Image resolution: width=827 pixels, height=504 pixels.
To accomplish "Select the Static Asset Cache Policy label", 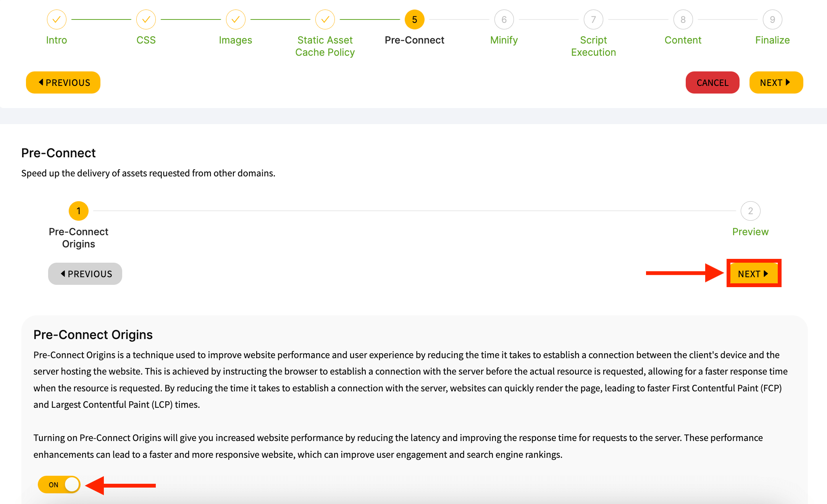I will (325, 46).
